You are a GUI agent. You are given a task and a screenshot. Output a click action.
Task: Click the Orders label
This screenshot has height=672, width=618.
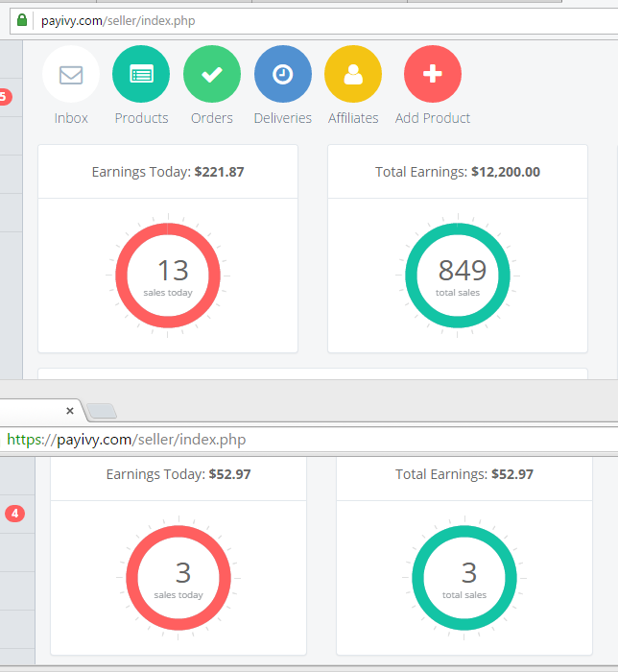[212, 118]
